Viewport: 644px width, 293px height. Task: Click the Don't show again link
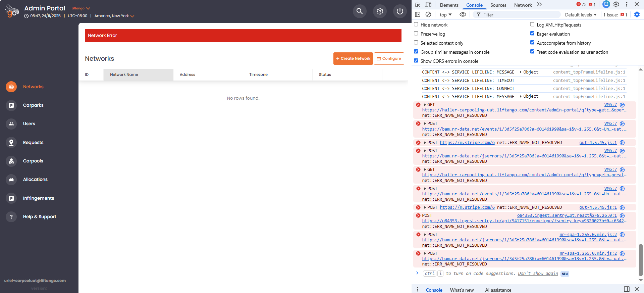click(538, 274)
